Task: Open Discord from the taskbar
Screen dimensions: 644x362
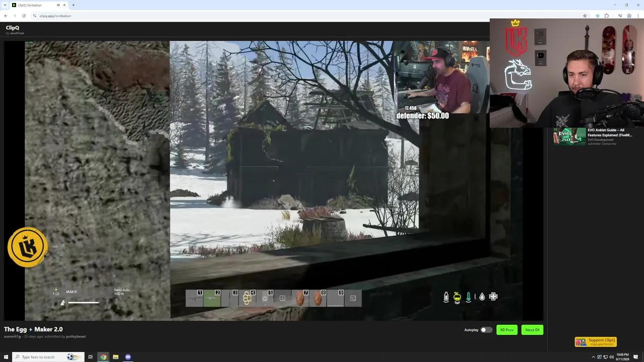Action: 128,357
